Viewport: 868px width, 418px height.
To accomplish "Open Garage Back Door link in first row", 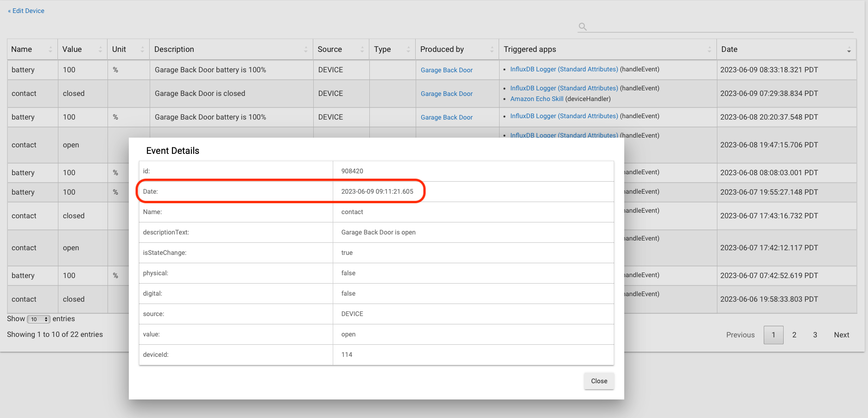I will tap(446, 70).
